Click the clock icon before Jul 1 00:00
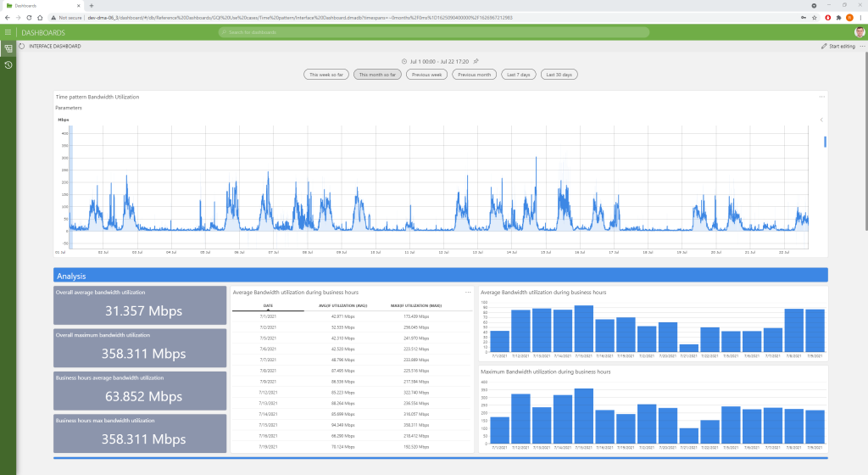 (403, 61)
